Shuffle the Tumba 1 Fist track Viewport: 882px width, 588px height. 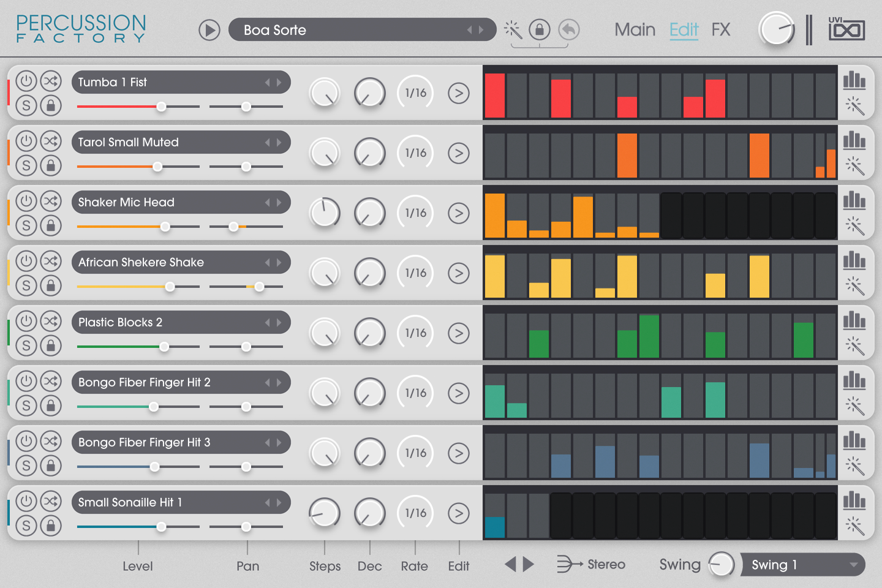coord(51,81)
